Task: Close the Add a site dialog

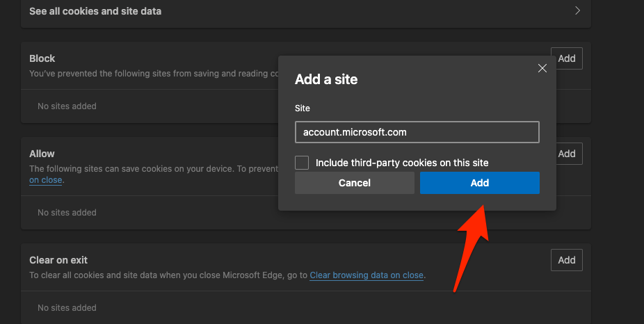Action: [x=542, y=68]
